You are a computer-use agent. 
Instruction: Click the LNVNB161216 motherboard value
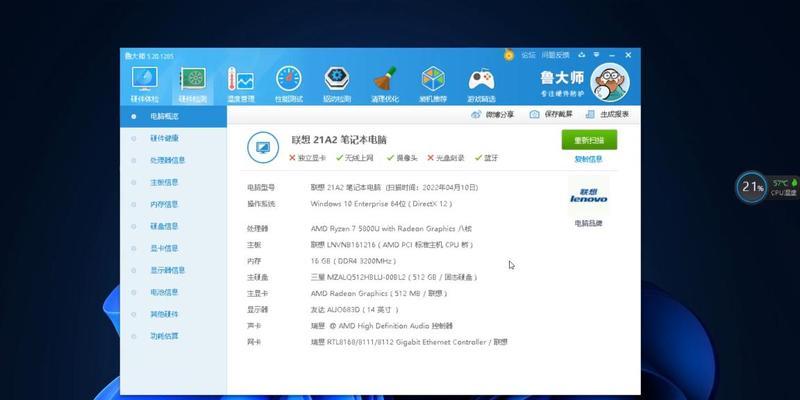(392, 245)
